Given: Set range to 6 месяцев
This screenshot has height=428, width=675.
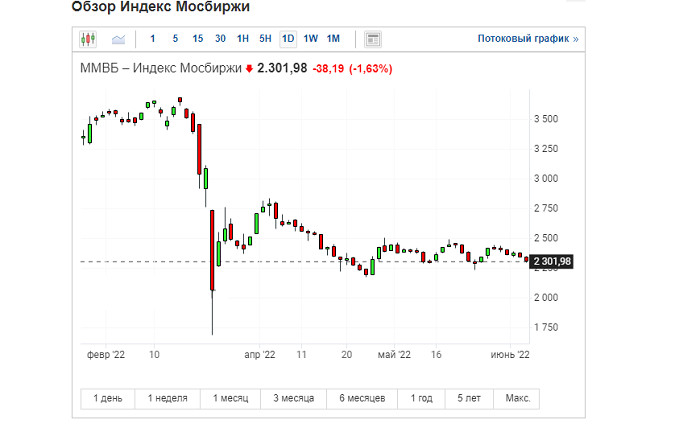Looking at the screenshot, I should [x=362, y=398].
